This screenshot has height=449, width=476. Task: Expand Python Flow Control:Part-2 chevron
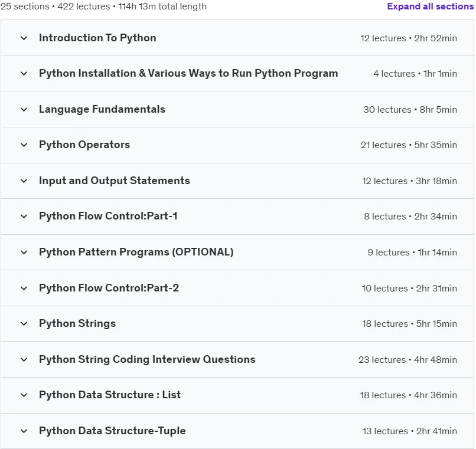[24, 289]
